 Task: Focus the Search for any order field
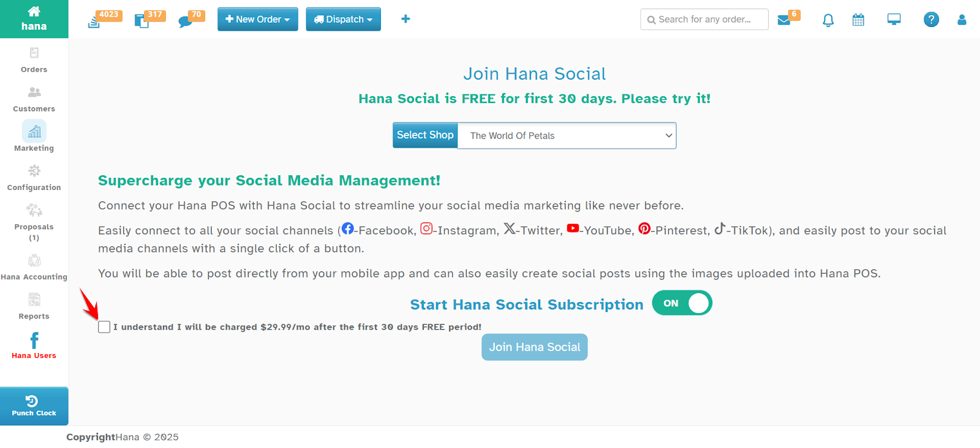704,19
